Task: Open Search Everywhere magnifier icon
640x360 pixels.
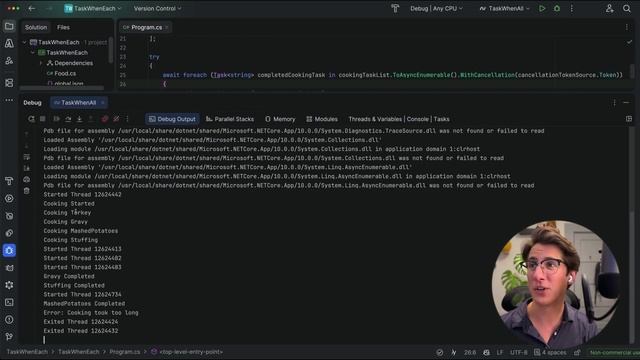Action: tap(627, 8)
